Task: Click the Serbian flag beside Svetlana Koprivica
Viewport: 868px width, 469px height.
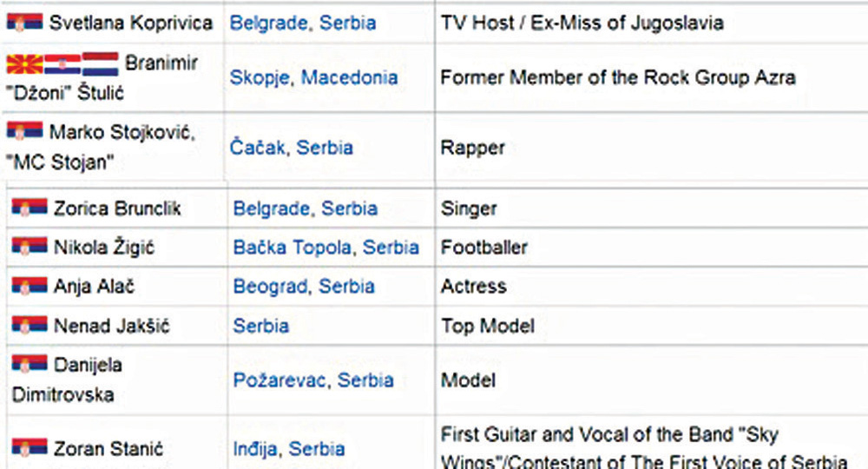Action: pyautogui.click(x=24, y=22)
